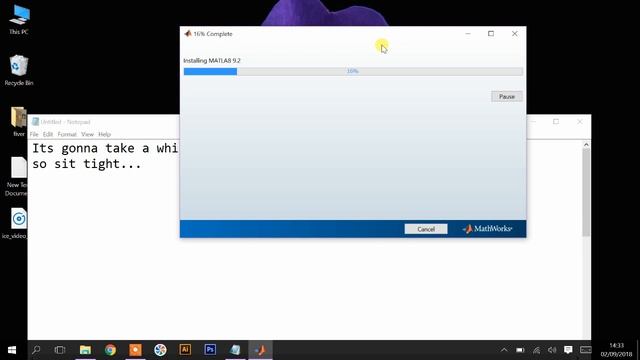Image resolution: width=640 pixels, height=360 pixels.
Task: Open volume control in system tray
Action: (552, 350)
